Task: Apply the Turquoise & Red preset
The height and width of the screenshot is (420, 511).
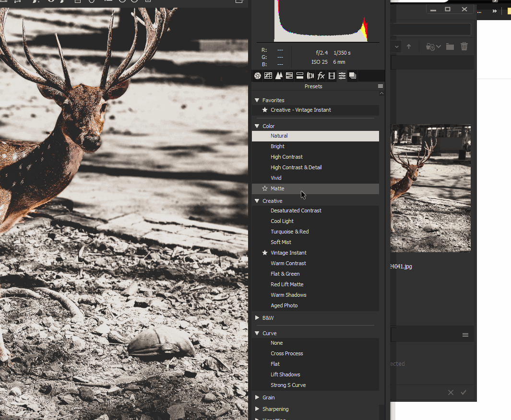Action: pos(315,232)
